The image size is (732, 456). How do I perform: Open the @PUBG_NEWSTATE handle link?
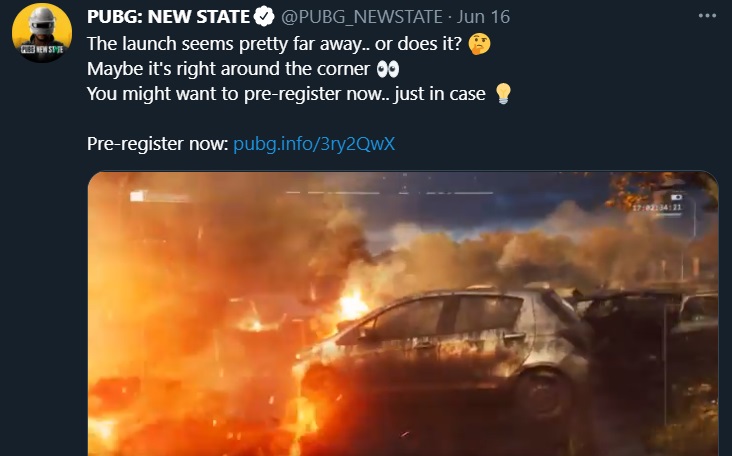[362, 17]
